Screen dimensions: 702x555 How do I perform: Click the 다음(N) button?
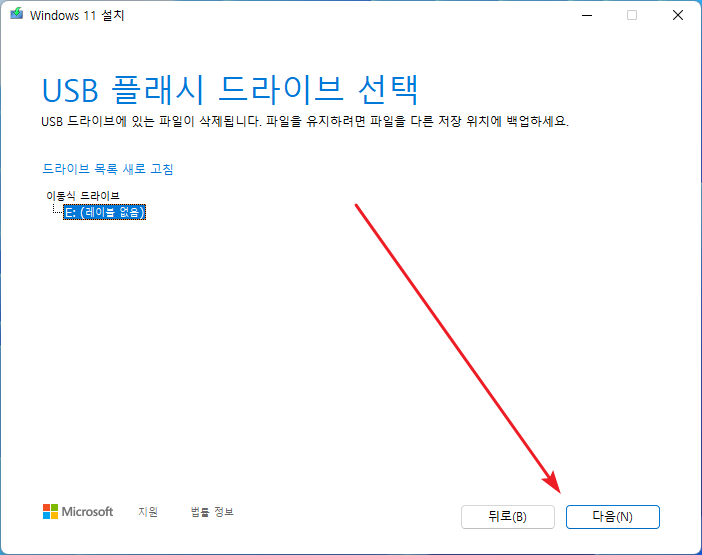[x=612, y=517]
